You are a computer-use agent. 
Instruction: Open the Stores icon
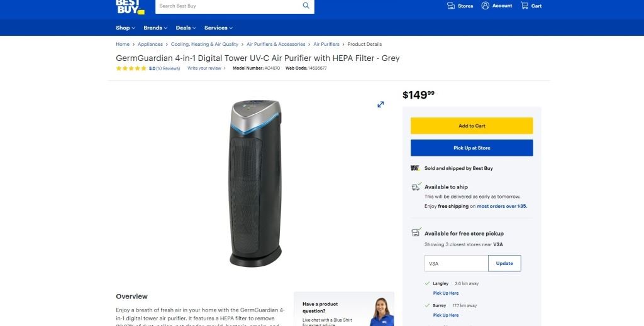pyautogui.click(x=450, y=6)
